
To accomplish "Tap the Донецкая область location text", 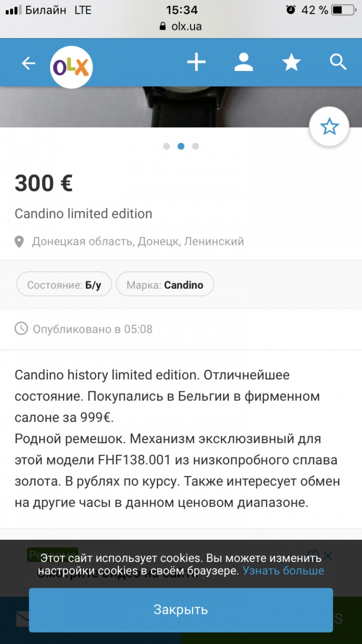I will 138,242.
